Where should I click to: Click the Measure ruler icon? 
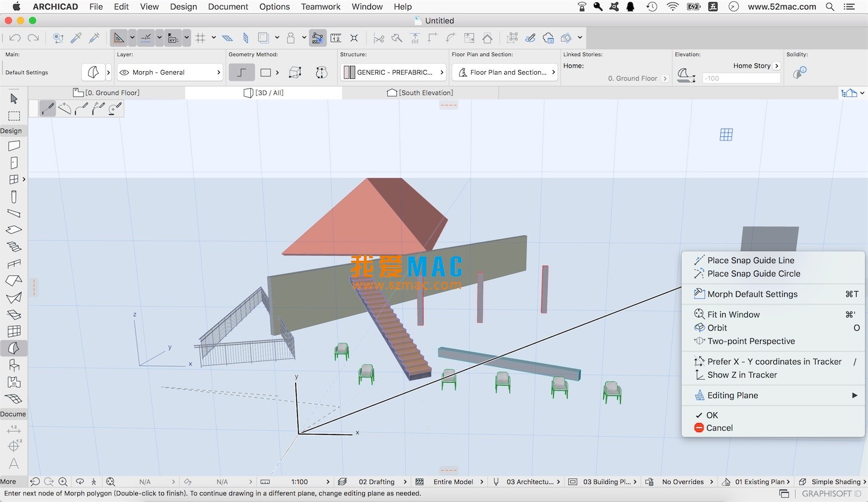336,37
